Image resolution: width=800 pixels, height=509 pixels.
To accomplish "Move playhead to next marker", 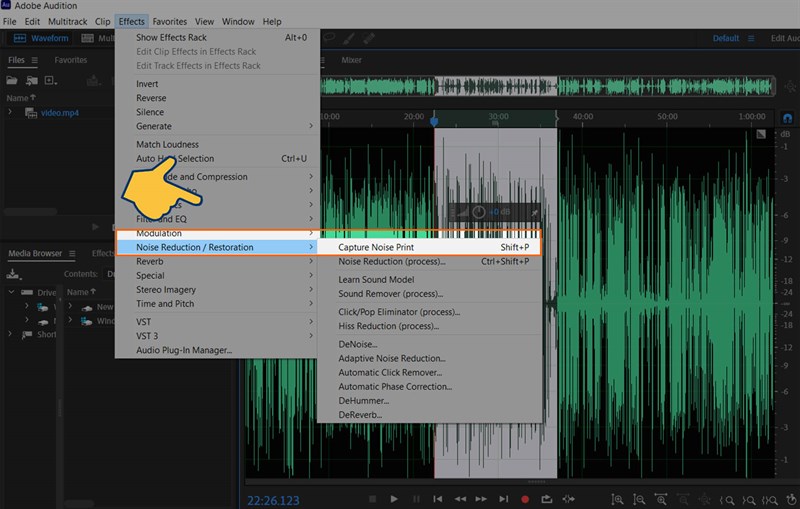I will coord(503,498).
